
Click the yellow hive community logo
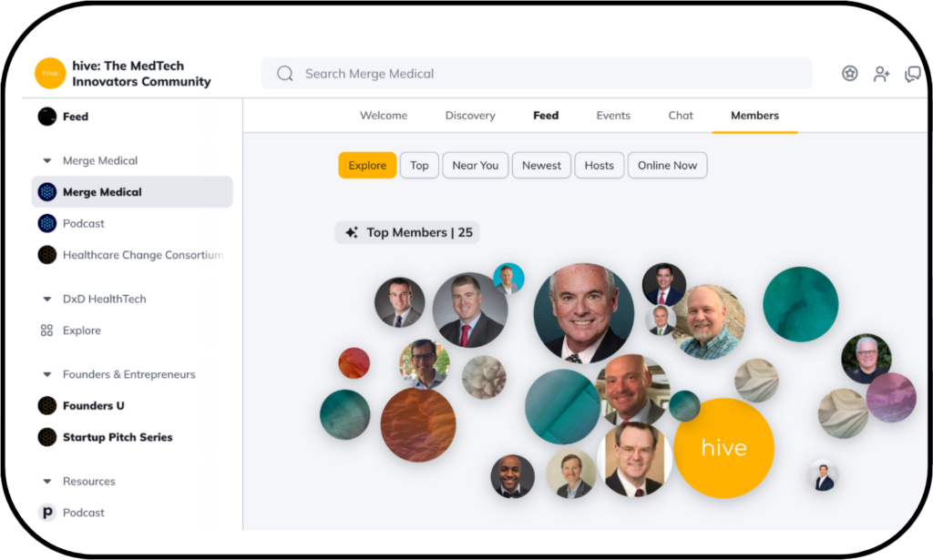(50, 73)
